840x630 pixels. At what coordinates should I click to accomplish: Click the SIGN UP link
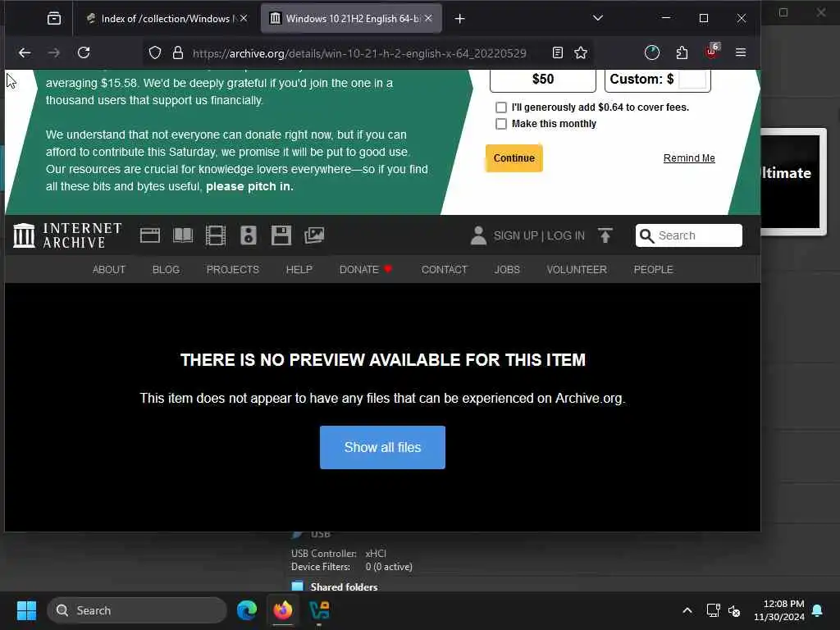click(x=515, y=235)
